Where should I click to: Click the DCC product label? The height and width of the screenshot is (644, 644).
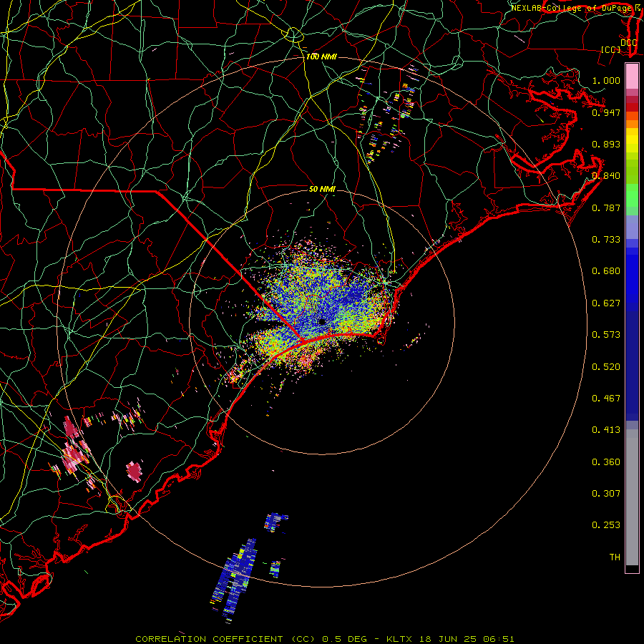pyautogui.click(x=629, y=42)
